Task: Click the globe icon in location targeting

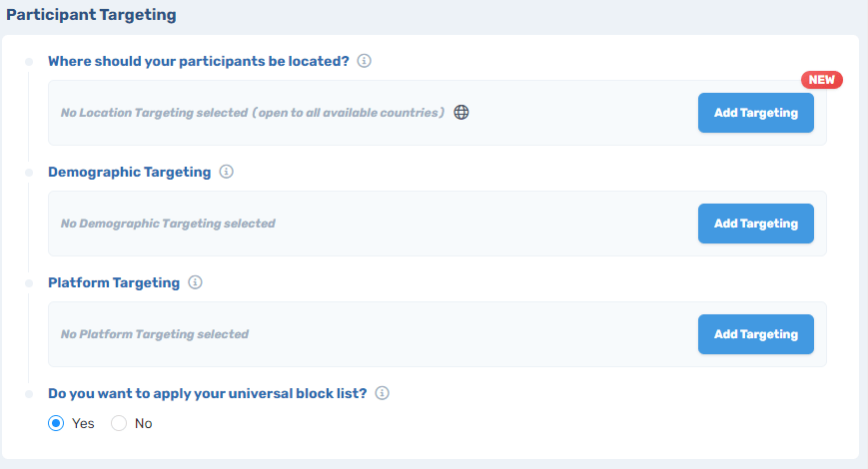Action: pos(461,113)
